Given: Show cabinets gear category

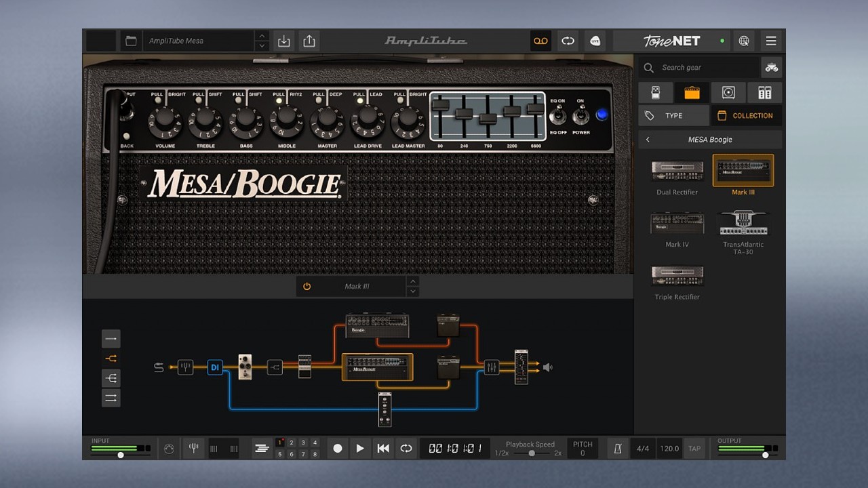Looking at the screenshot, I should [x=728, y=93].
